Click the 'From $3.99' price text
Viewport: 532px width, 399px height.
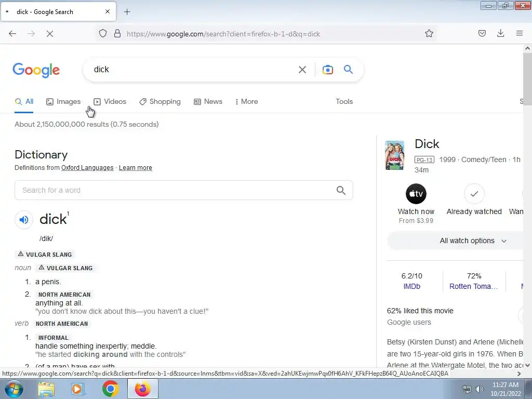416,221
